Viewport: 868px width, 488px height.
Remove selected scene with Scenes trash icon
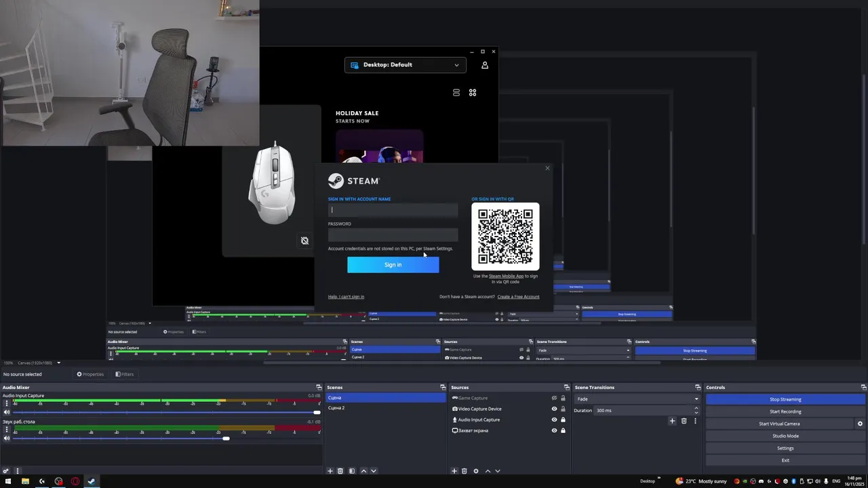[x=340, y=471]
